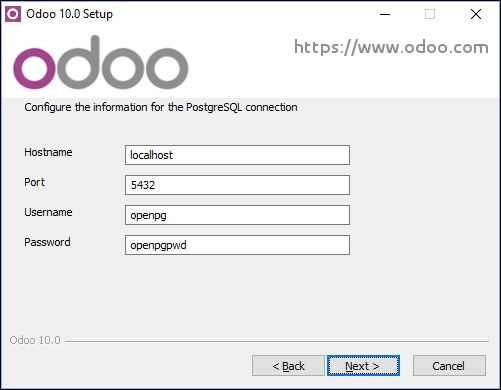Screen dimensions: 501x390
Task: Go back using the Back button
Action: [288, 366]
